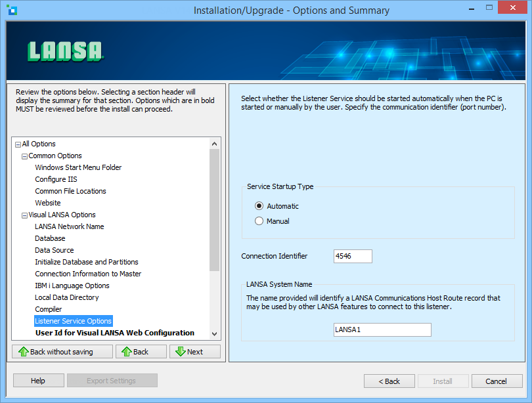
Task: Minimize the installer window
Action: [472, 9]
